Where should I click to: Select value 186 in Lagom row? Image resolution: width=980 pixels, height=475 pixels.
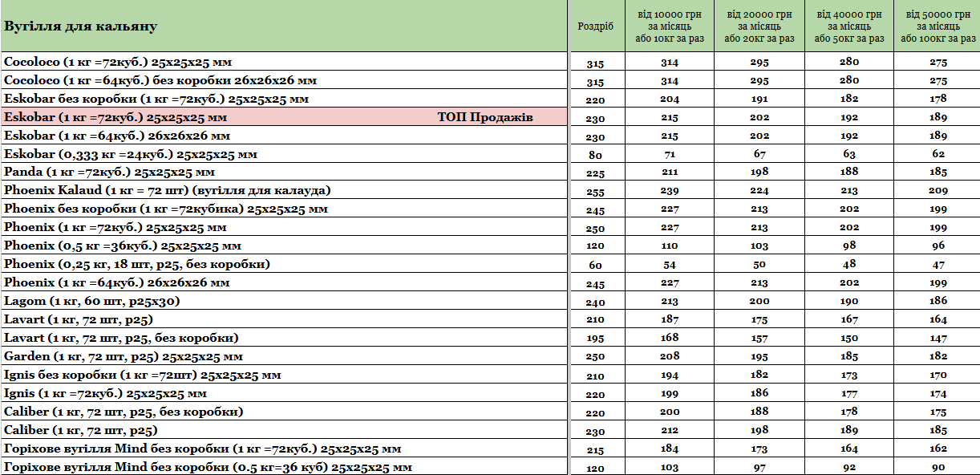pyautogui.click(x=938, y=301)
